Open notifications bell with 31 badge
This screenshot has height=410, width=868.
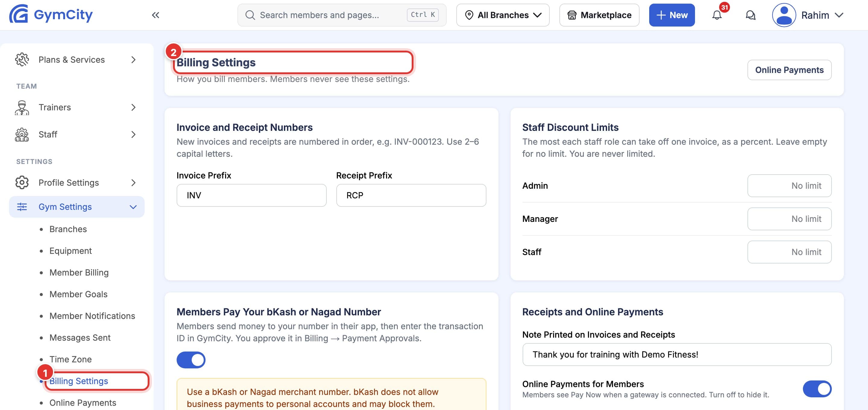[717, 15]
